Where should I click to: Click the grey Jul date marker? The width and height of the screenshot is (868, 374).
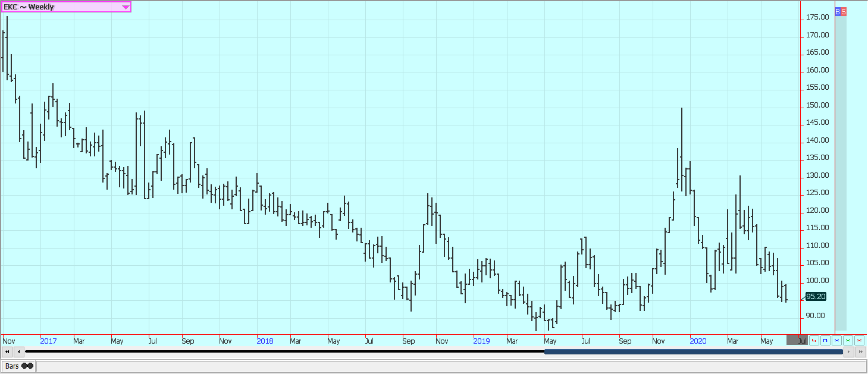797,341
